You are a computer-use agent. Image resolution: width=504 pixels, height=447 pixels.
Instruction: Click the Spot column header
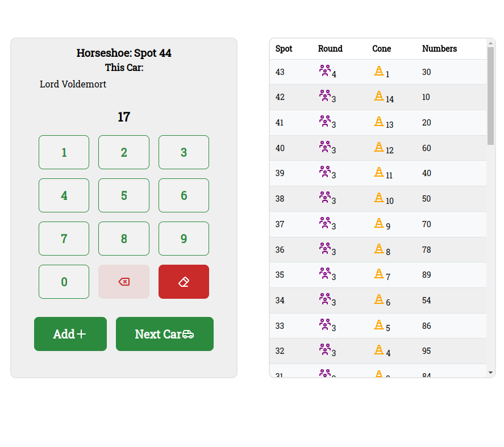pos(284,49)
